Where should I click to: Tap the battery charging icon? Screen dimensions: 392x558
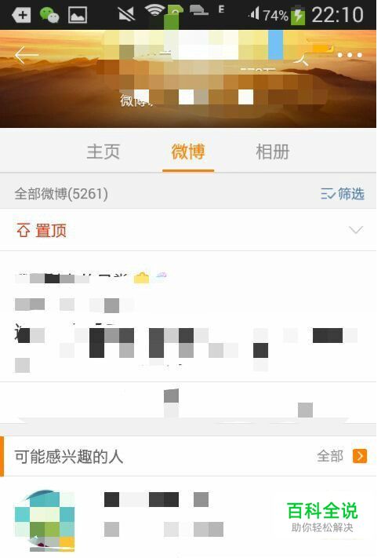point(298,16)
